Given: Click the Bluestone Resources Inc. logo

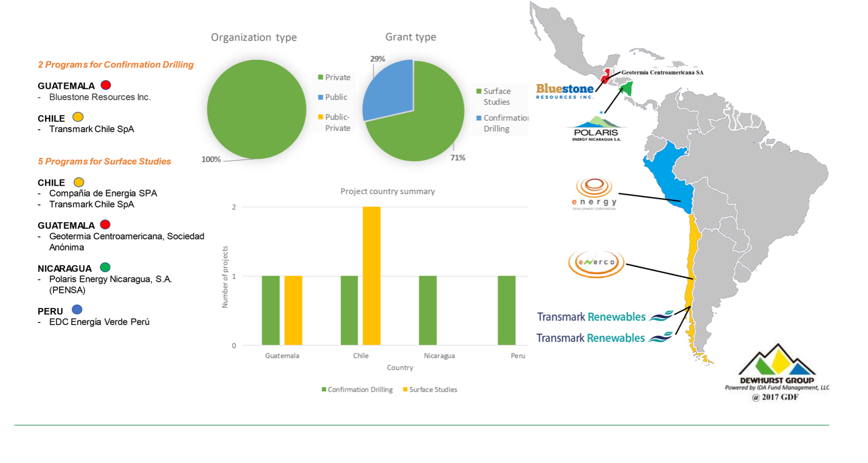Looking at the screenshot, I should pos(565,91).
